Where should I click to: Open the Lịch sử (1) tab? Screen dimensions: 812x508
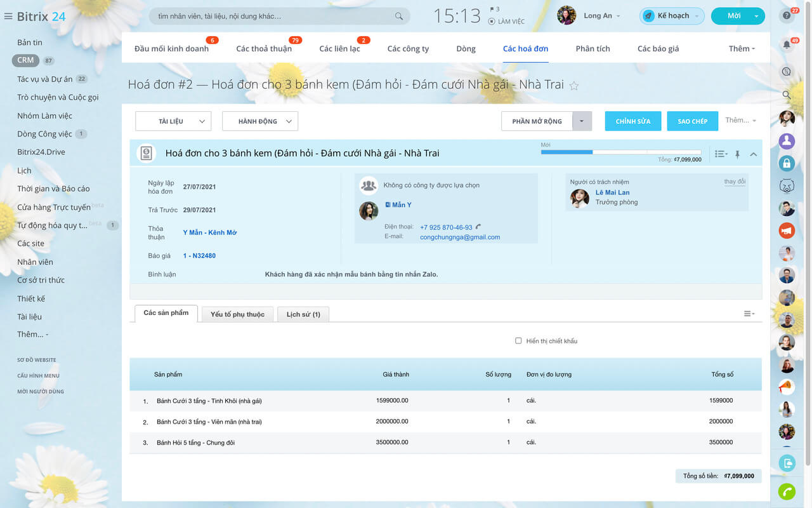(x=303, y=314)
